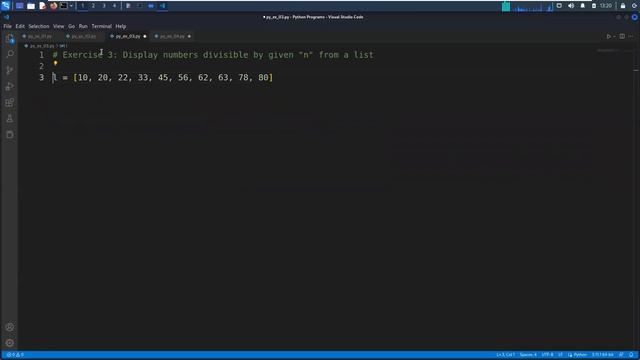Open the Manage gear icon
Screen dimensions: 640x360
coord(10,343)
